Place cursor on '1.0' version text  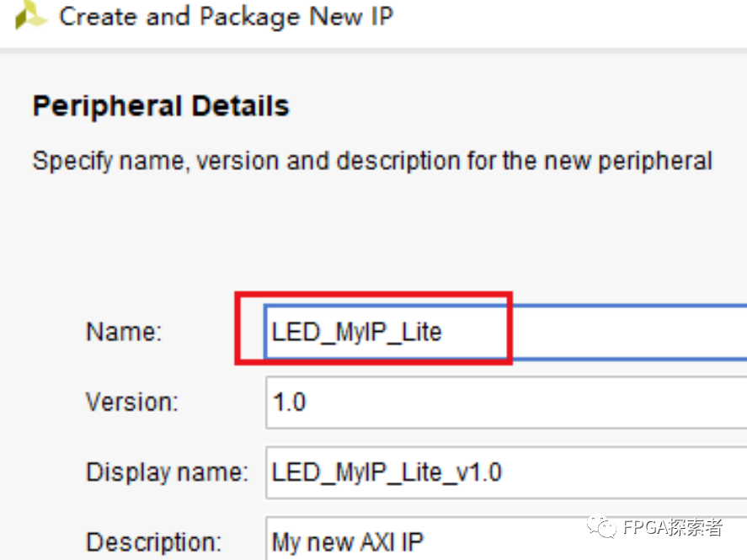pos(289,403)
